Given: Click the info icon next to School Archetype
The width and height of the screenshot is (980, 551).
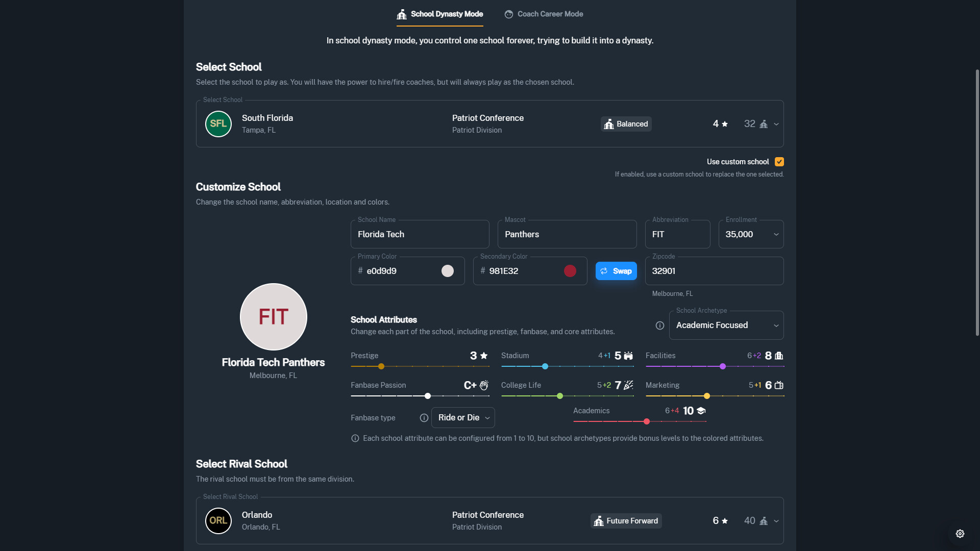Looking at the screenshot, I should pos(659,325).
